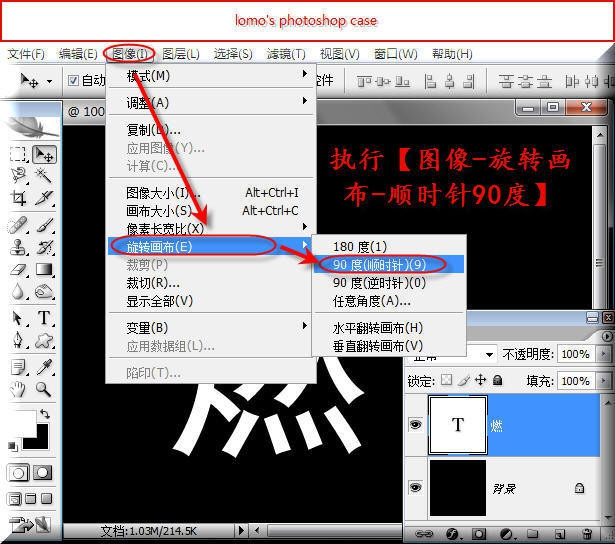This screenshot has width=615, height=544.
Task: Click 图像大小(I) menu entry
Action: [212, 193]
